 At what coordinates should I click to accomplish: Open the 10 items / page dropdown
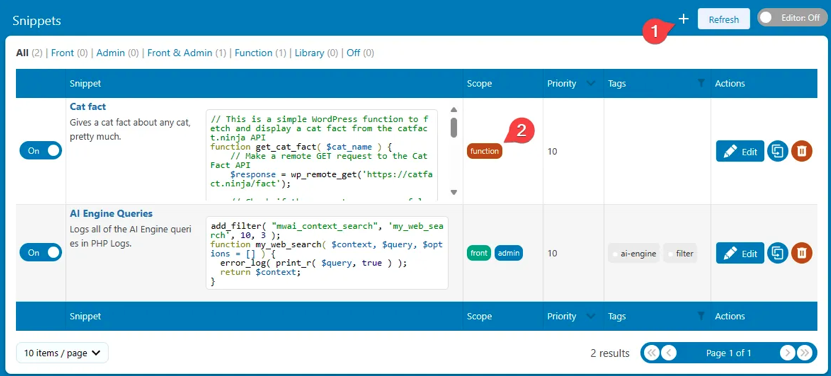62,353
